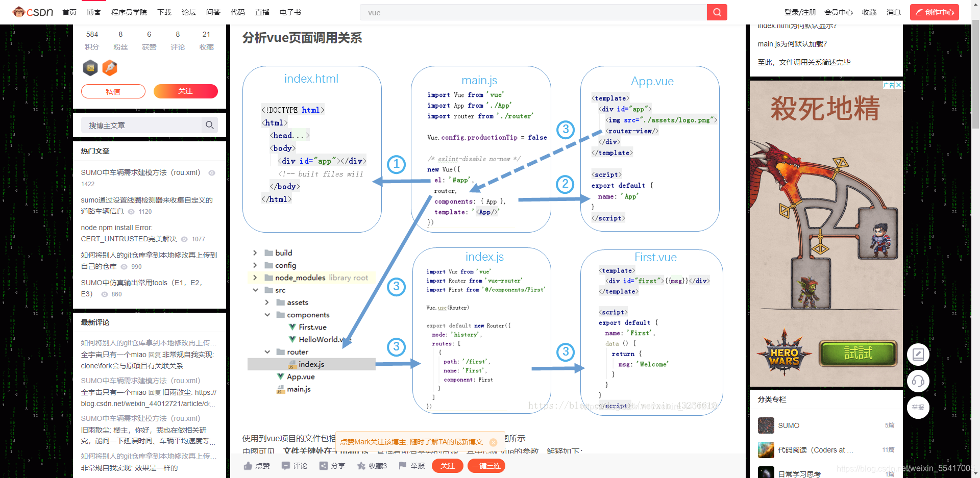The height and width of the screenshot is (478, 980).
Task: Click the 21 收藏 stat
Action: pos(206,40)
